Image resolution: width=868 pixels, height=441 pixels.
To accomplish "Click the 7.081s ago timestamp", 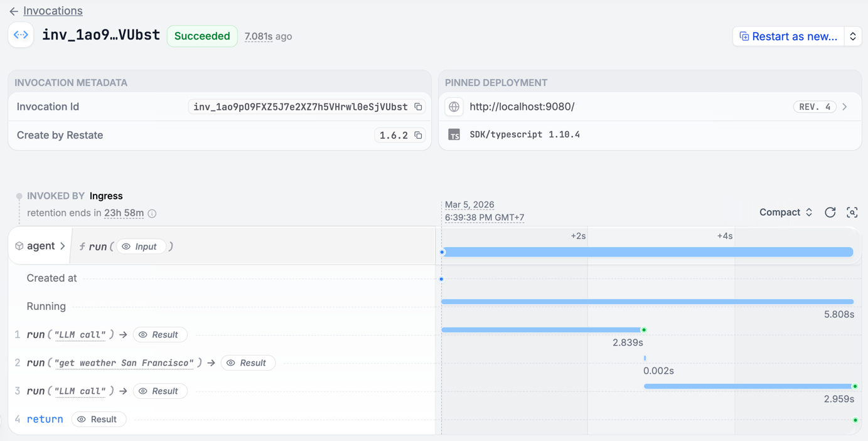I will (x=268, y=36).
